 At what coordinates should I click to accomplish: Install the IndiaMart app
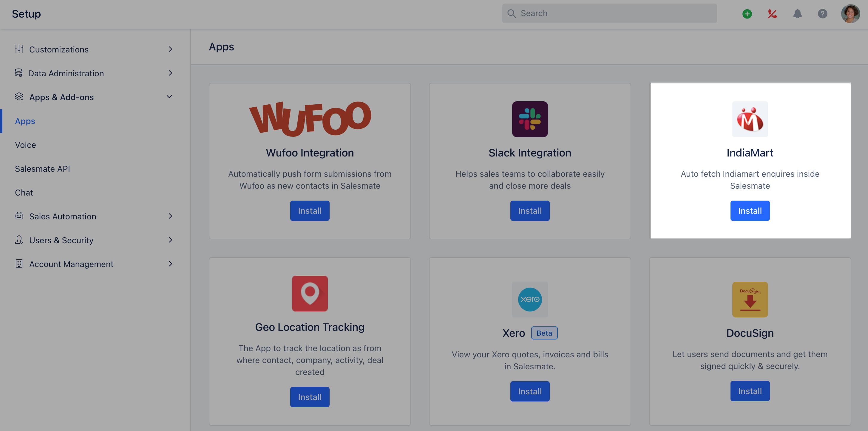tap(750, 211)
